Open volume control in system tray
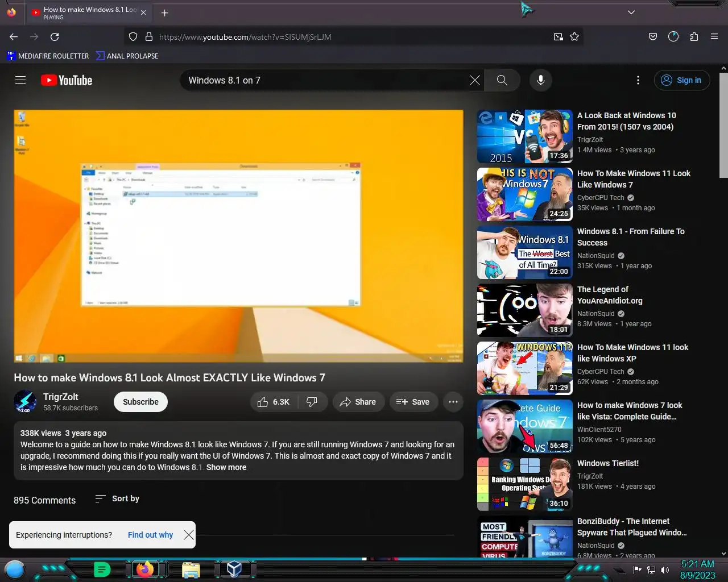This screenshot has height=582, width=728. click(x=665, y=570)
